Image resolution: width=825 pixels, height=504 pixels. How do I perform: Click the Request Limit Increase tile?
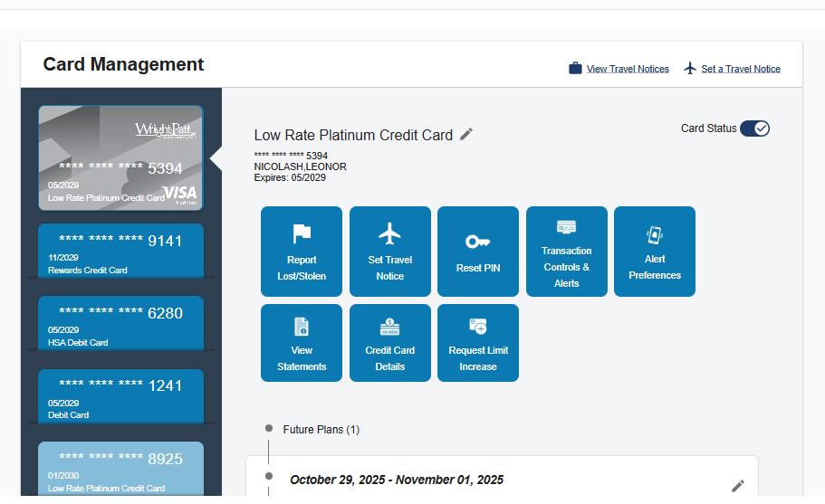pos(478,343)
